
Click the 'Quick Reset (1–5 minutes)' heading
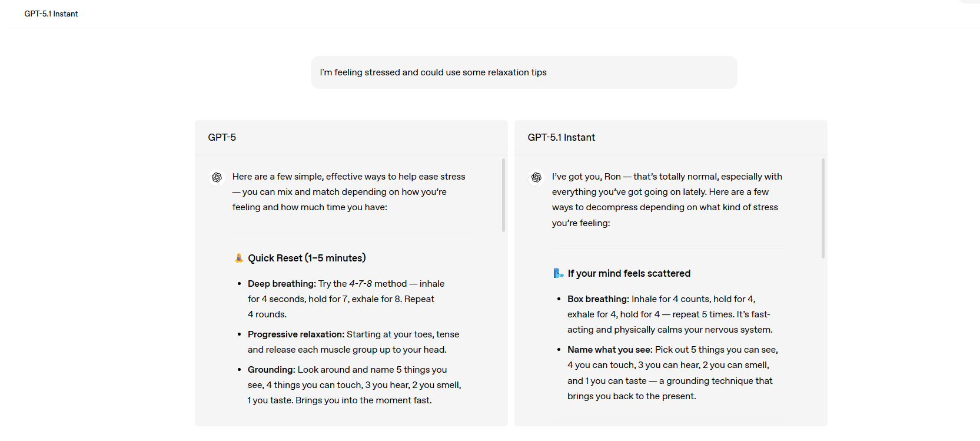click(307, 258)
